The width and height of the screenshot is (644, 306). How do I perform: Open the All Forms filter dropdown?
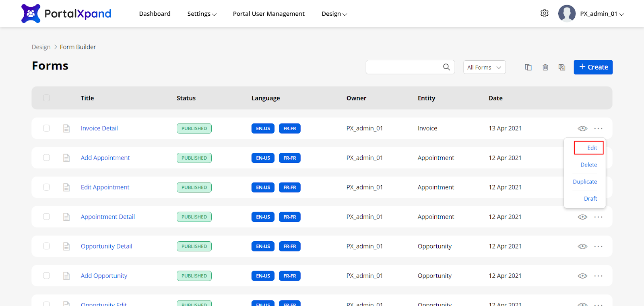click(x=484, y=68)
